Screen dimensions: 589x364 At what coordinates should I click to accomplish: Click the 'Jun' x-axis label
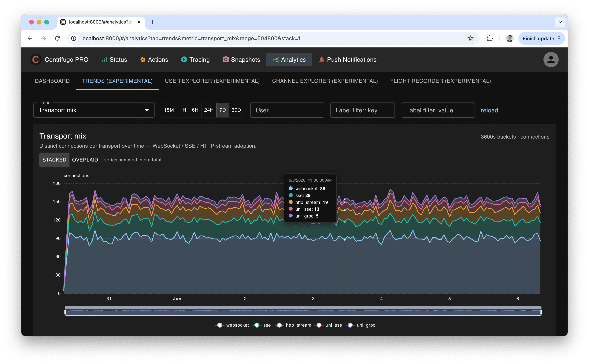coord(177,299)
